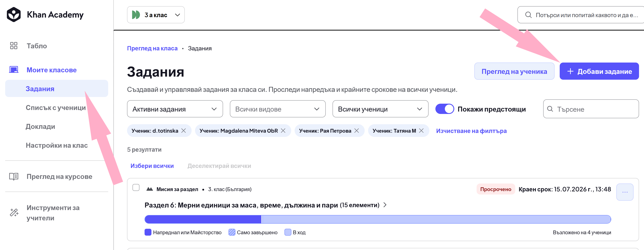Remove the Magdalena Miteva ObR filter chip

(283, 131)
